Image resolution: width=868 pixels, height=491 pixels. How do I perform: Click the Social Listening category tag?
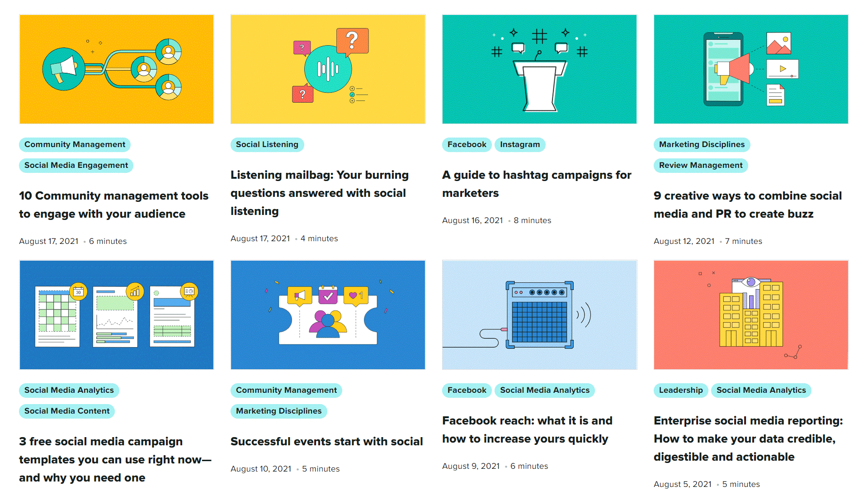tap(267, 145)
